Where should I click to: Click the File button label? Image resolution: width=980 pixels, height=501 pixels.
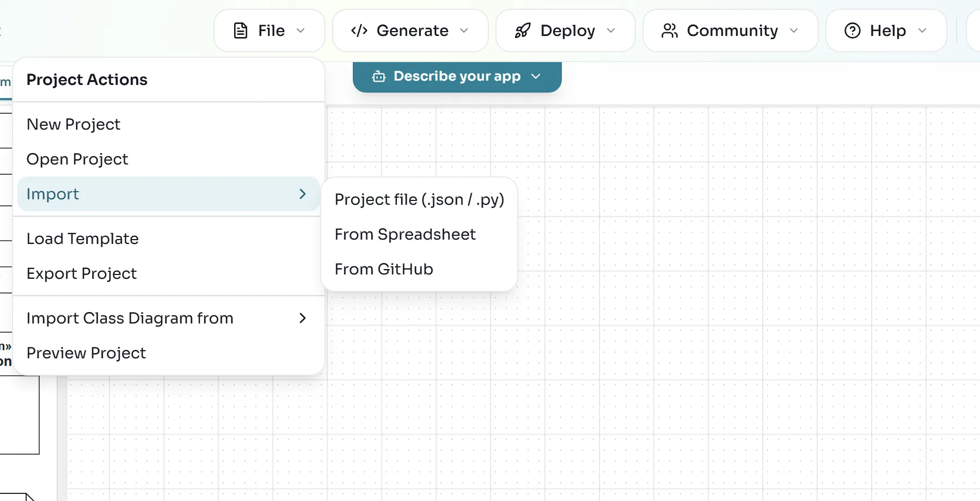coord(271,30)
